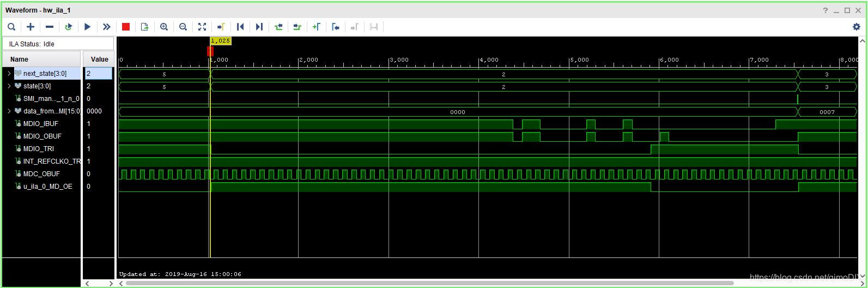Click the Next marker icon (greyed)
Screen dimensions: 868x288
(355, 27)
